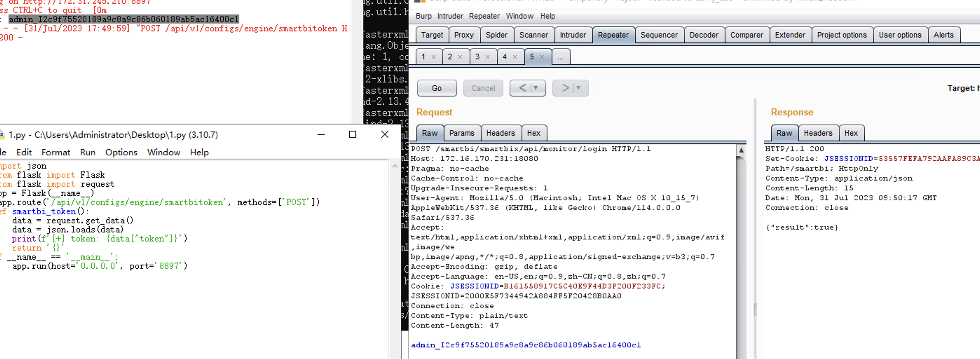980x359 pixels.
Task: Select the Repeater tool tab
Action: click(613, 35)
